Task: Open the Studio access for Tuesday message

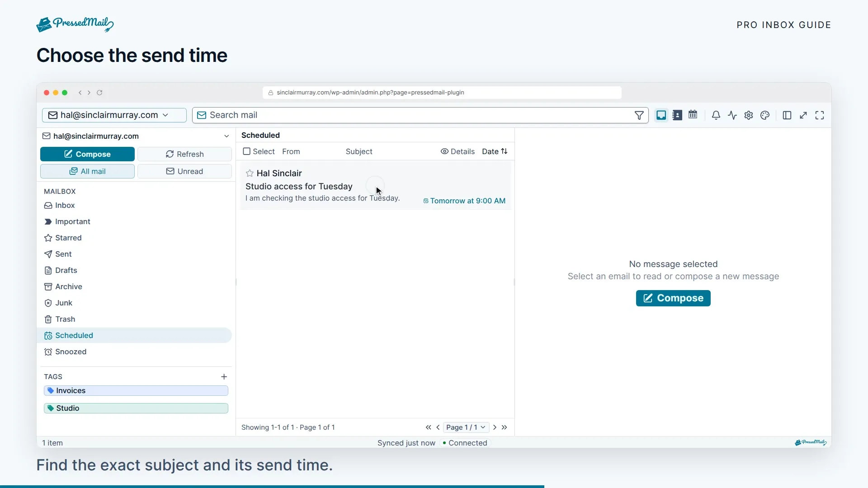Action: [x=375, y=186]
